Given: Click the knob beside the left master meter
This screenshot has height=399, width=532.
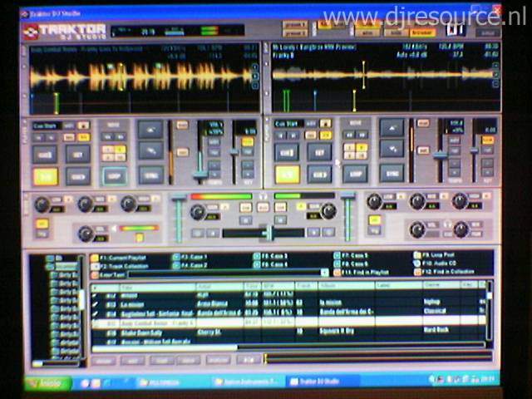Looking at the screenshot, I should (86, 234).
